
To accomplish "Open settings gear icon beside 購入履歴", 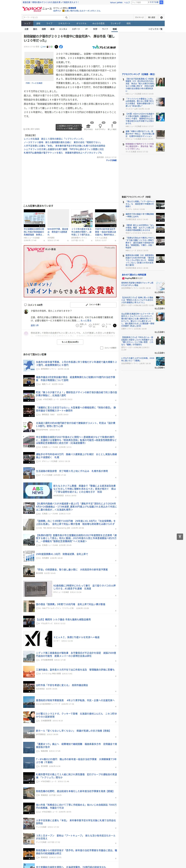I will click(x=161, y=18).
